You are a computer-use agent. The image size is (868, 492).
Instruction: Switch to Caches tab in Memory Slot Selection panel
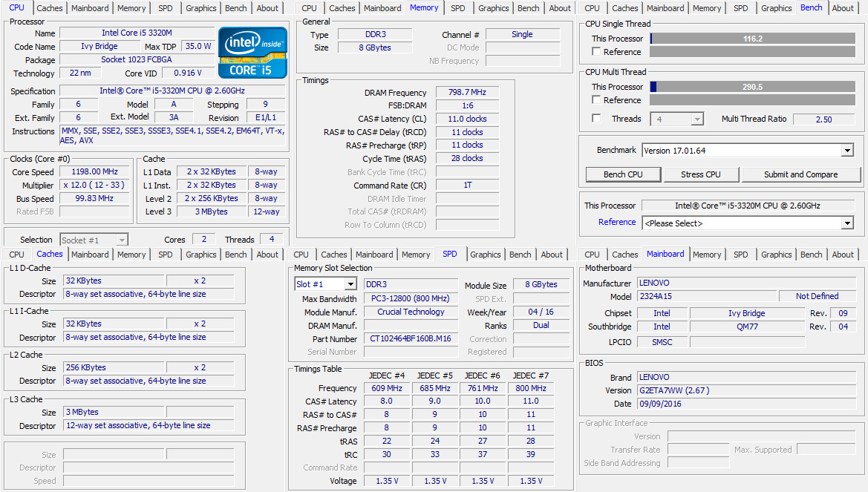334,255
